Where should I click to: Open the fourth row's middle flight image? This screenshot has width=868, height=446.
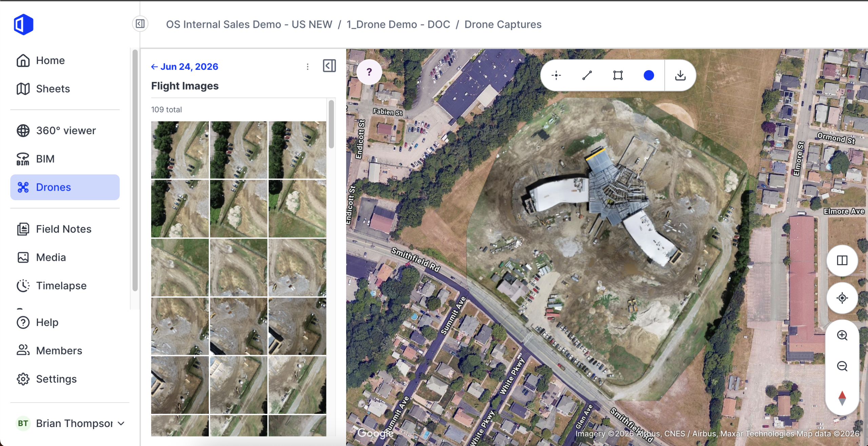coord(239,326)
